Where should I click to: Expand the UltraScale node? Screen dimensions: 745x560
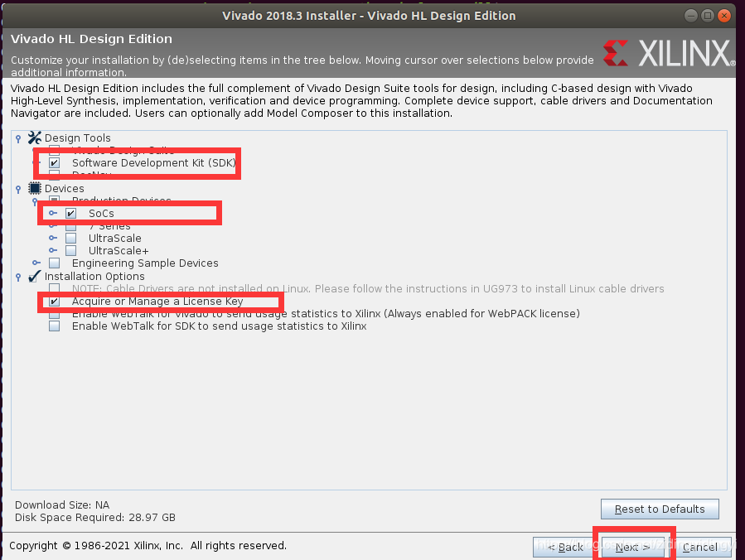coord(53,238)
